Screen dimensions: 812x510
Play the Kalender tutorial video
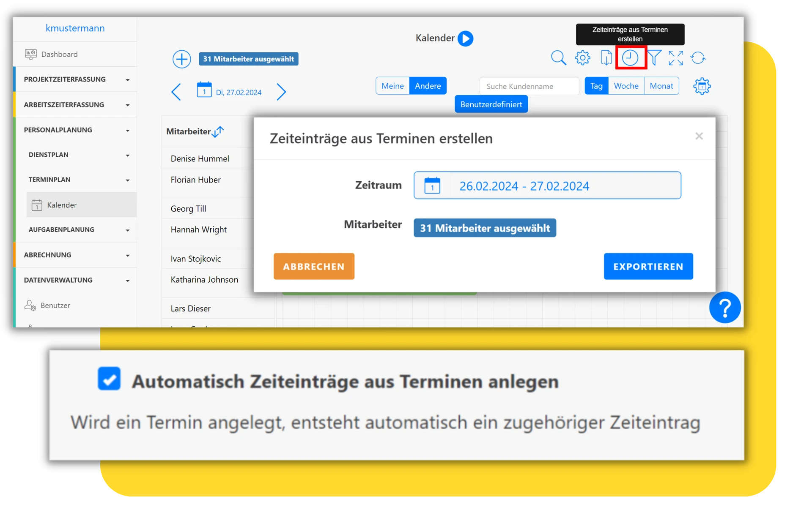coord(466,38)
